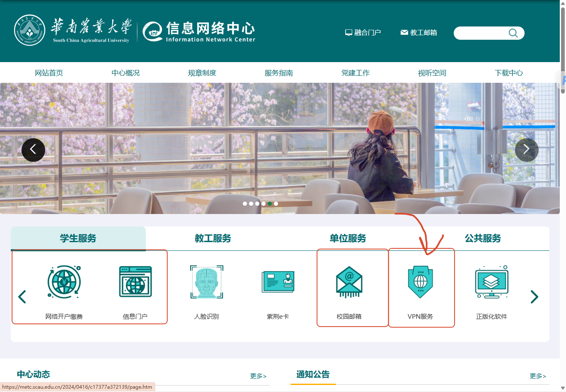
Task: Open the 校园邮箱 envelope icon
Action: 349,282
